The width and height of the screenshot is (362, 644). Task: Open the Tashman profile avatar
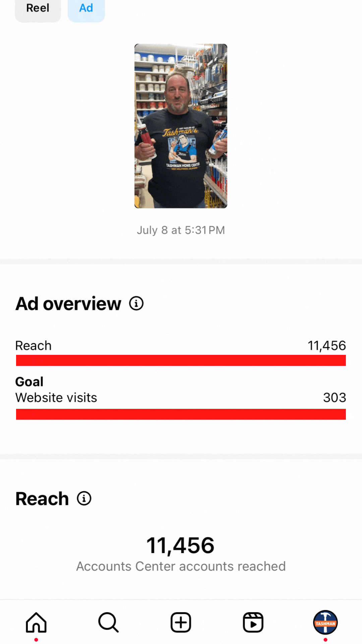325,623
